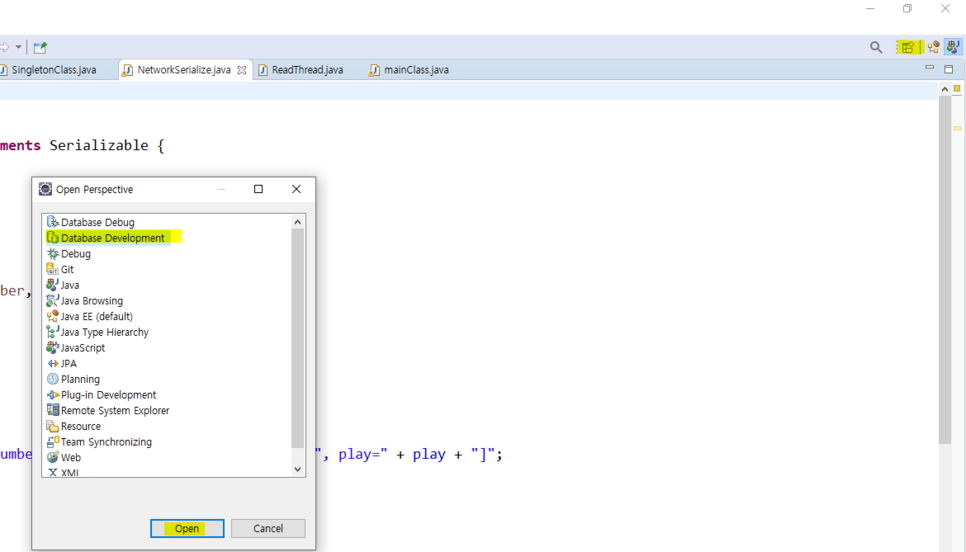
Task: Click the perspective list scroll-up arrow
Action: 298,222
